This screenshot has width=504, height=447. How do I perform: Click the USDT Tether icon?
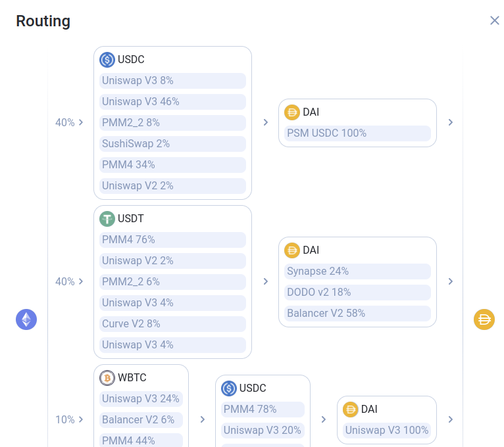pos(107,219)
